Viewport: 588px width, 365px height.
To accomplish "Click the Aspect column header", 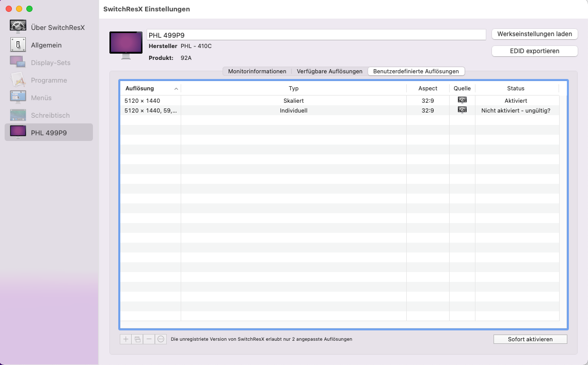I will [428, 88].
